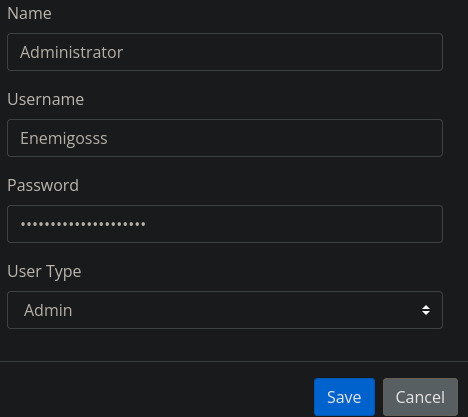Click the Name field label

(29, 13)
